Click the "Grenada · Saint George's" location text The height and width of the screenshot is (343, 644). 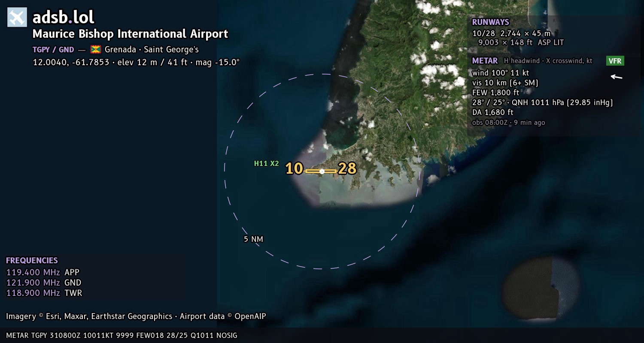(152, 50)
